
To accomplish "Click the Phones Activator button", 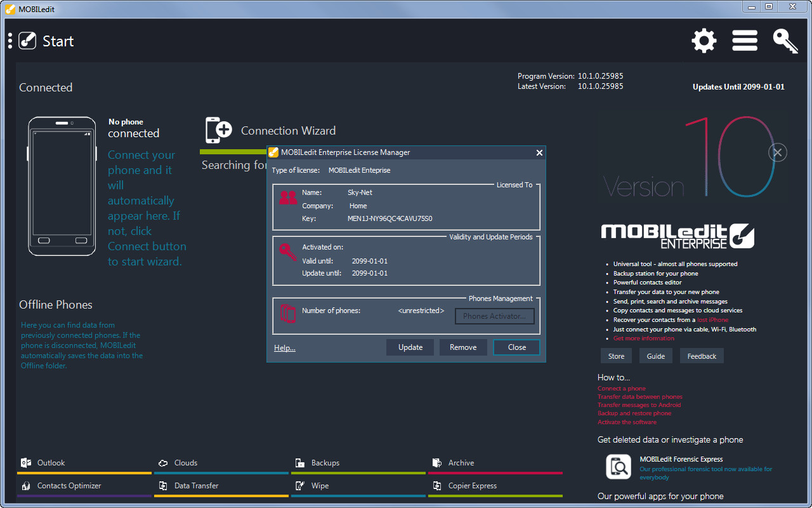I will 495,316.
